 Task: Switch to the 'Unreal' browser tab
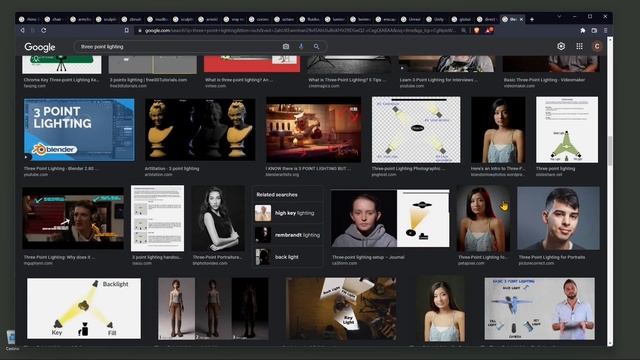click(x=411, y=19)
